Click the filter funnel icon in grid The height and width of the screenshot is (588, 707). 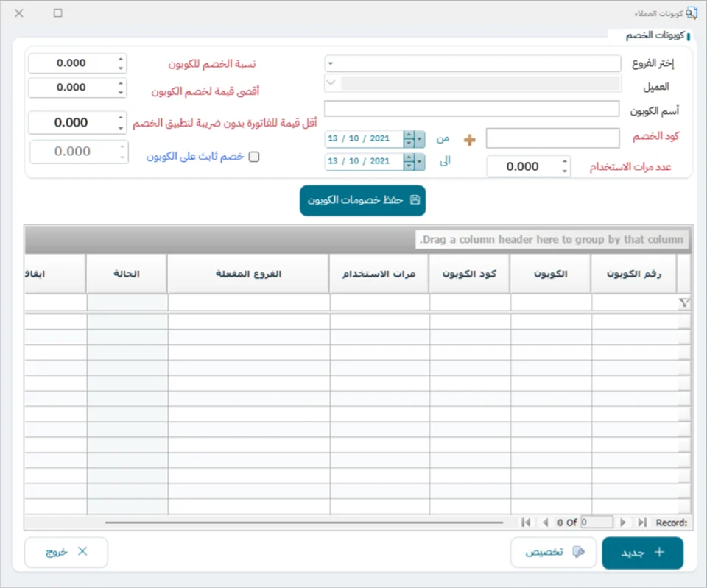(684, 302)
